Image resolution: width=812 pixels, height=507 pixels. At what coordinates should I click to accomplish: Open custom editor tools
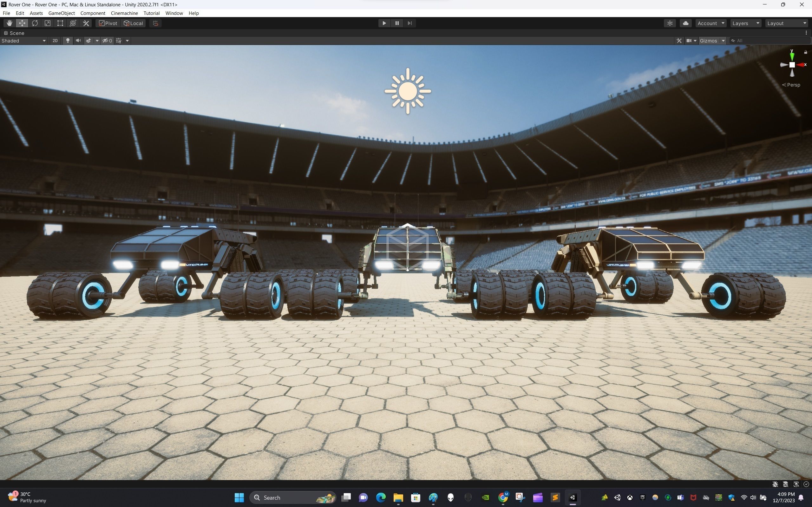(x=86, y=23)
